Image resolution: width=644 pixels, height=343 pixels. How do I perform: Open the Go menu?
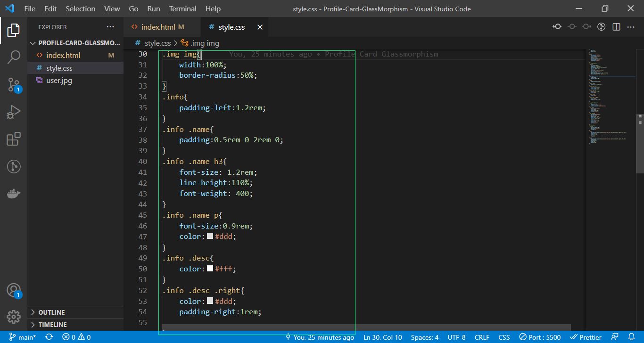(133, 9)
